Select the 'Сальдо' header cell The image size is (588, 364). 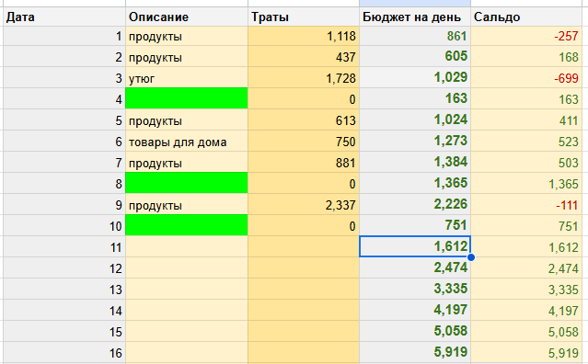click(x=526, y=17)
